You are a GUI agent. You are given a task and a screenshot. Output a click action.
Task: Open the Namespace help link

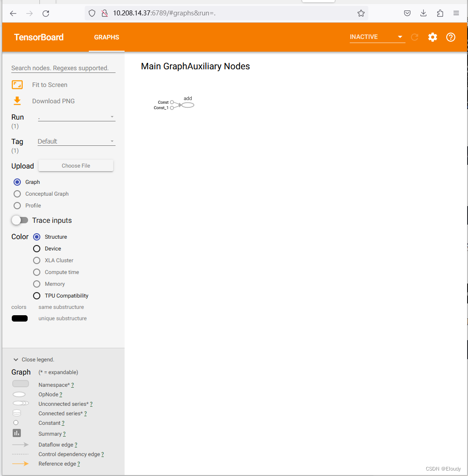(72, 385)
